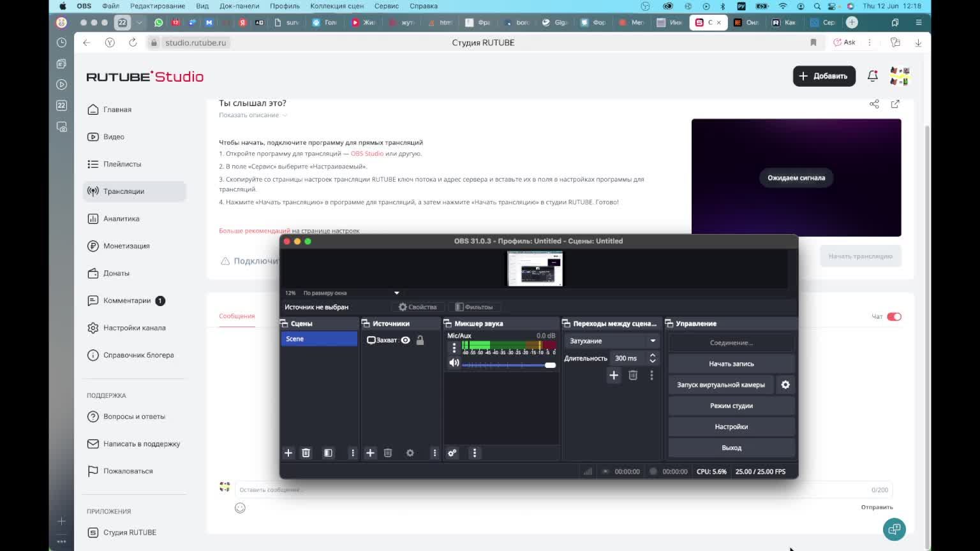Screen dimensions: 980x551
Task: Open Wi-Fi menu in macOS menu bar
Action: click(x=783, y=6)
